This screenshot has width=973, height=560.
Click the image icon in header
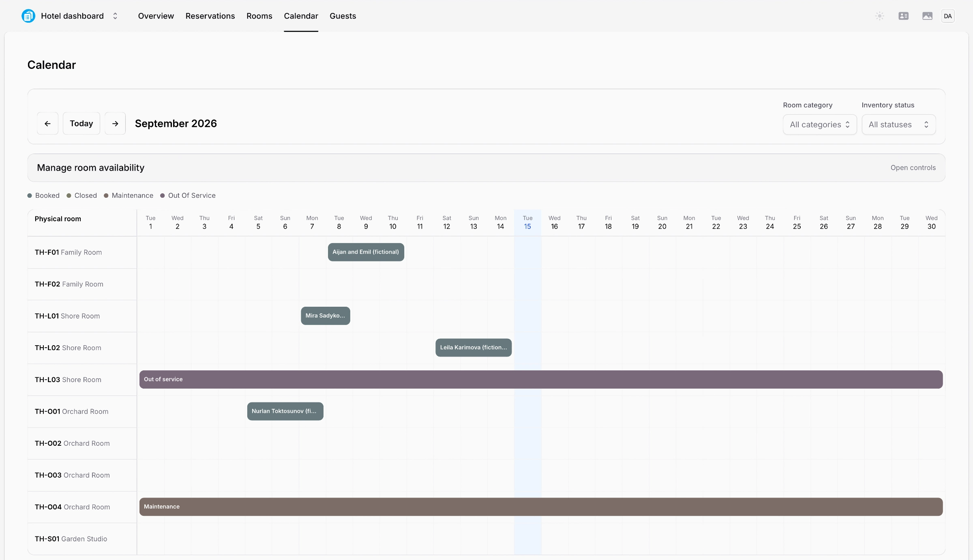[x=927, y=16]
